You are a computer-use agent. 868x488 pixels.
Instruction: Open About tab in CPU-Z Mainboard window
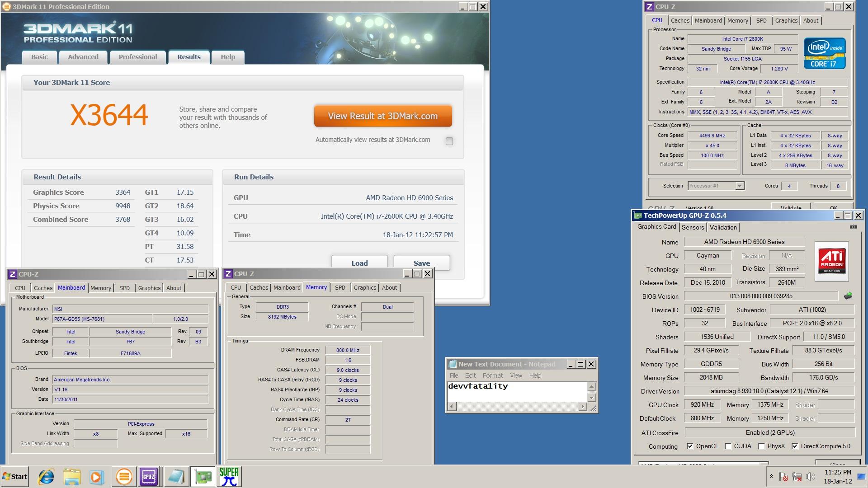(x=174, y=288)
